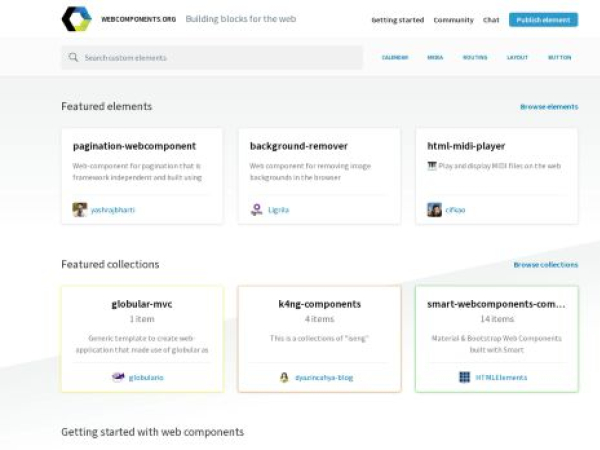Open the globular-mvc collection title
This screenshot has width=600, height=450.
(142, 304)
